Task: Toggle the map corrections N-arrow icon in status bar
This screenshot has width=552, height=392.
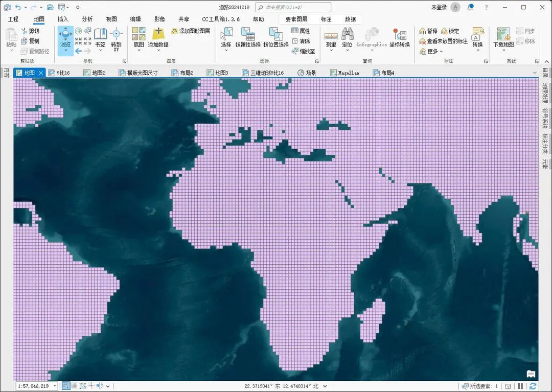Action: (x=100, y=386)
